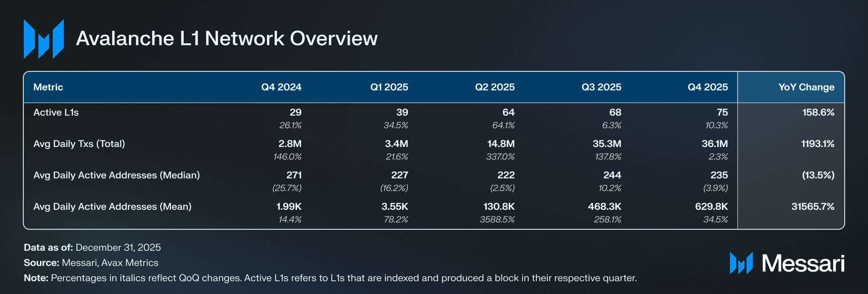Click the Active L1s value '39'
Image resolution: width=868 pixels, height=294 pixels.
[402, 112]
